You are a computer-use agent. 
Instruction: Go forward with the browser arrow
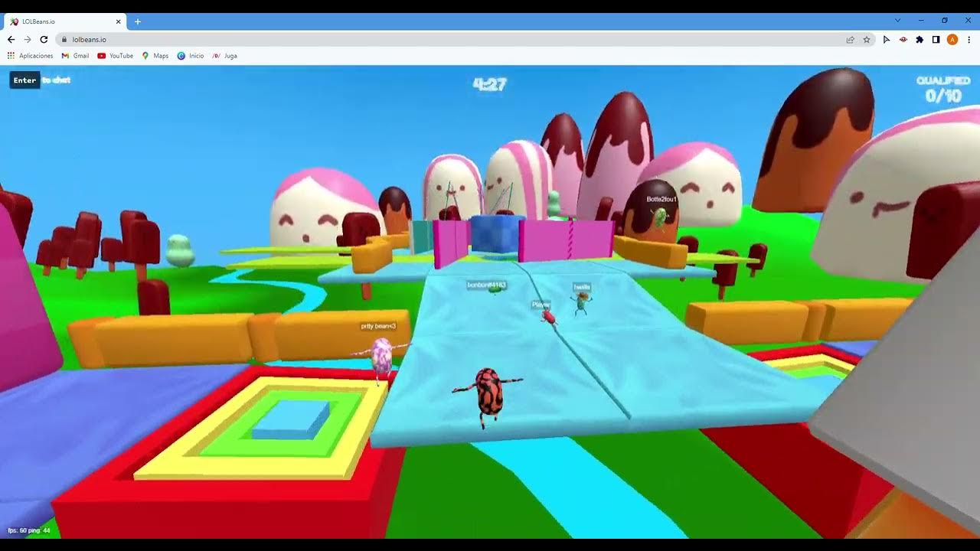click(x=27, y=40)
